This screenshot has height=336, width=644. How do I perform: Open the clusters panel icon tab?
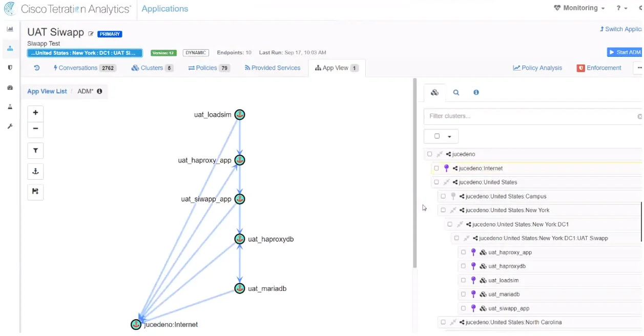[434, 93]
